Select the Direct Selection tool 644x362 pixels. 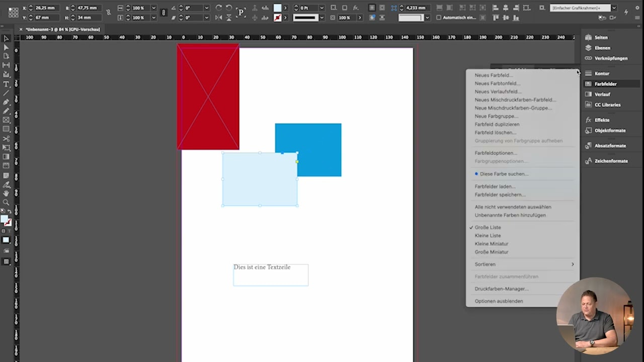pos(6,47)
